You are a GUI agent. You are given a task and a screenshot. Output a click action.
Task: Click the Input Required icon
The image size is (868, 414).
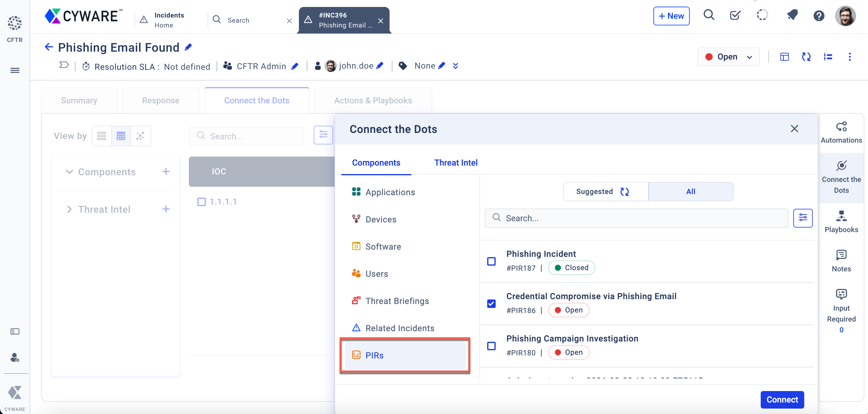click(841, 294)
